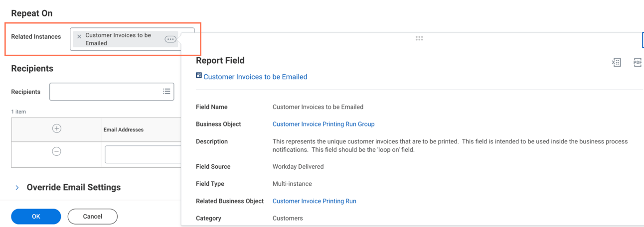Remove the Customer Invoices to be Emailed chip
644x227 pixels.
79,36
